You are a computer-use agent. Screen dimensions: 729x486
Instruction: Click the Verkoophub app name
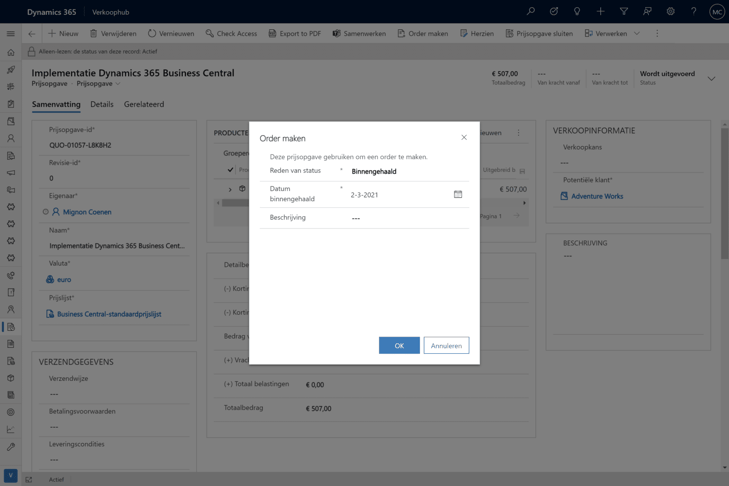coord(111,12)
